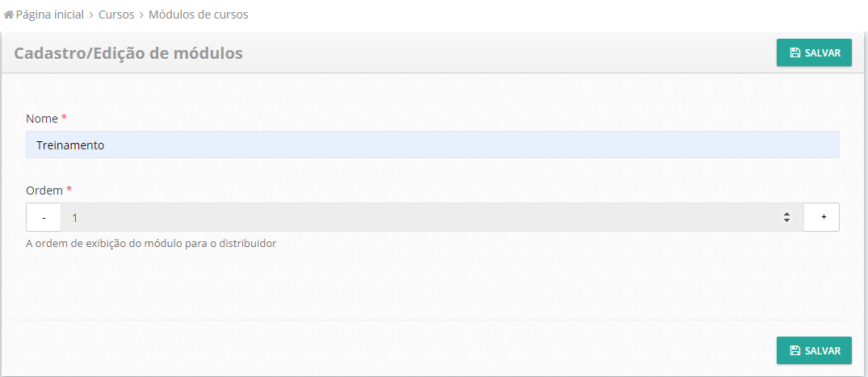Select the Módulos de cursos breadcrumb
This screenshot has height=377, width=868.
[199, 15]
